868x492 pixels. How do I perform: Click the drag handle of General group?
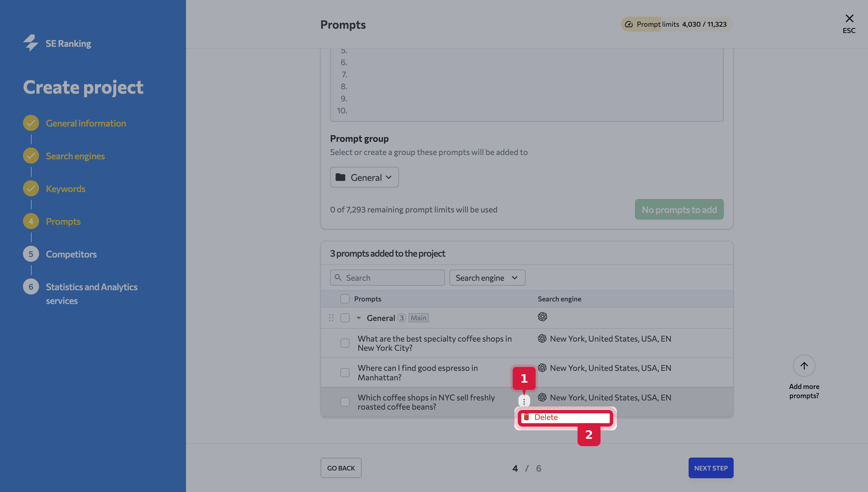click(331, 318)
